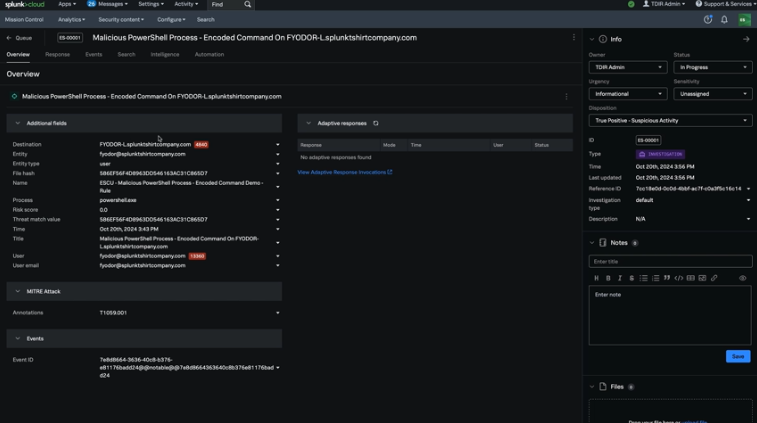Collapse side panel with right arrow
The width and height of the screenshot is (757, 423).
pyautogui.click(x=746, y=39)
